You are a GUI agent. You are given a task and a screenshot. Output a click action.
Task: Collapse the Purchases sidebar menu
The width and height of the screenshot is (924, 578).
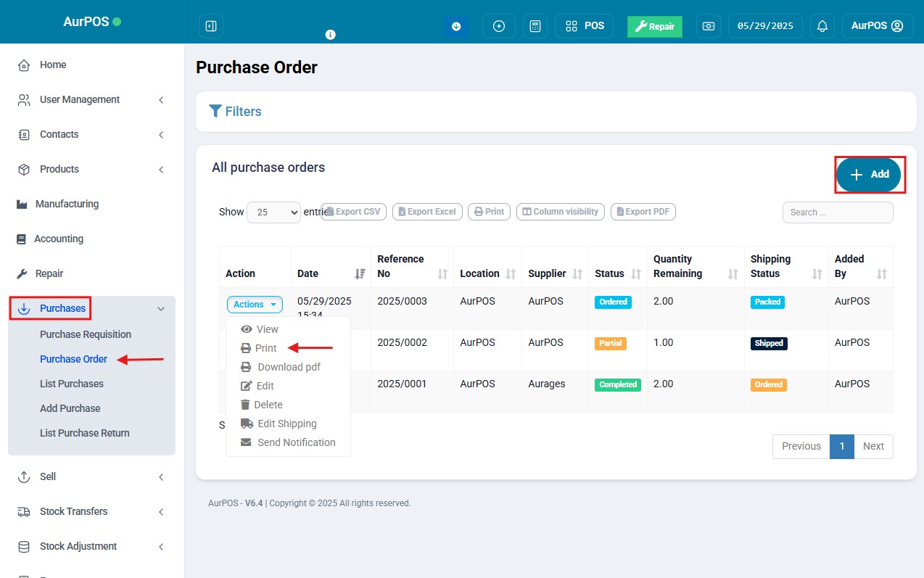point(91,308)
